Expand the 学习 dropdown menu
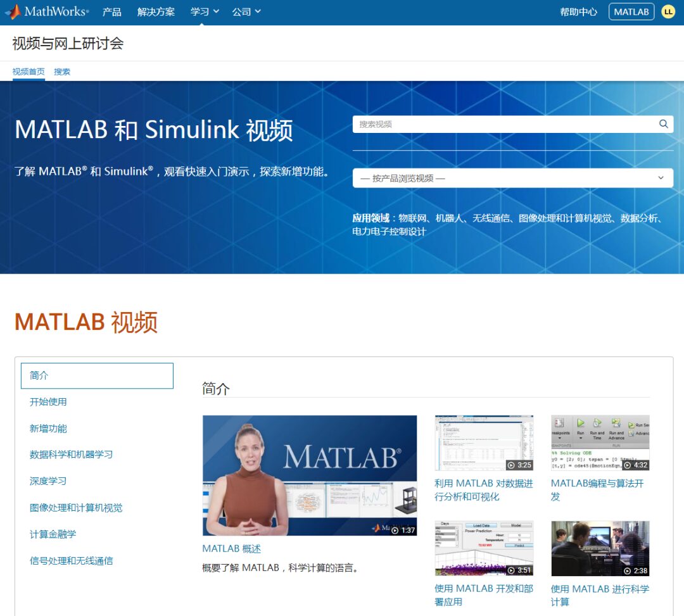This screenshot has height=616, width=684. [x=204, y=12]
